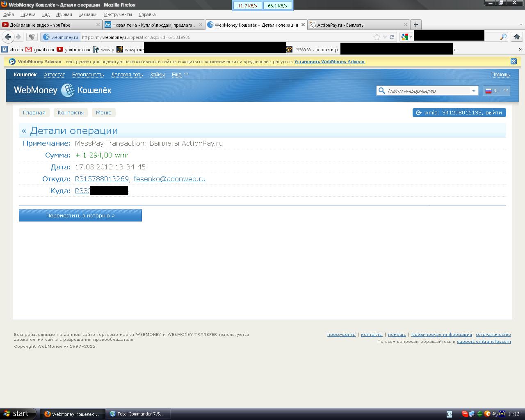Click the system clock showing 14:12
Screen dimensions: 525x420
tap(514, 414)
